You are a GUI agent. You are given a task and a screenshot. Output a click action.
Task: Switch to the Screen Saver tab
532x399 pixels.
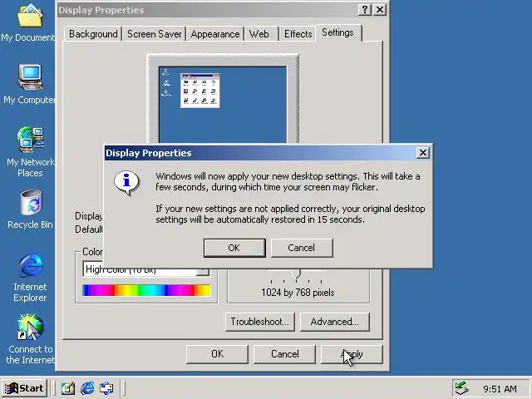click(x=155, y=34)
